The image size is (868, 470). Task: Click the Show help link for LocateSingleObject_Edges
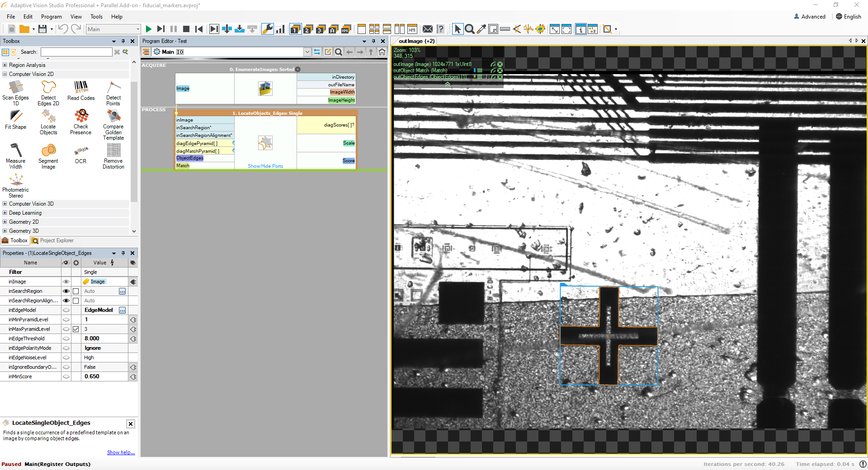[x=121, y=452]
